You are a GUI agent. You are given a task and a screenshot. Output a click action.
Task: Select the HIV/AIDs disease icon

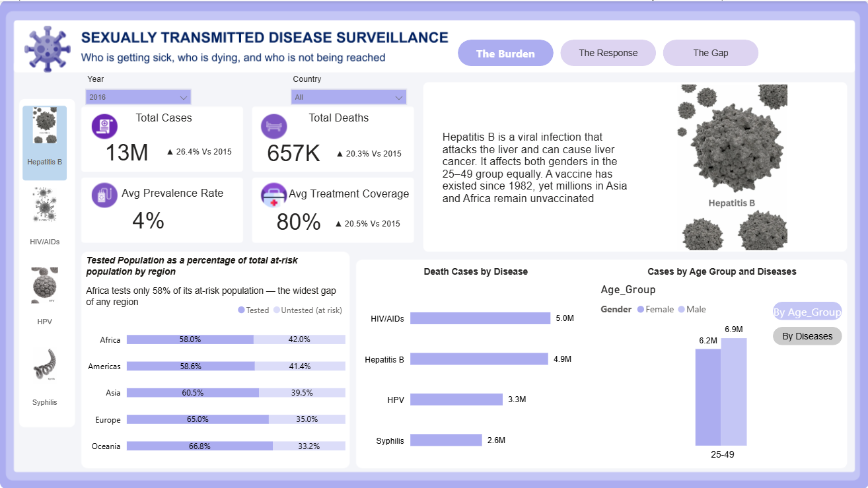[45, 205]
